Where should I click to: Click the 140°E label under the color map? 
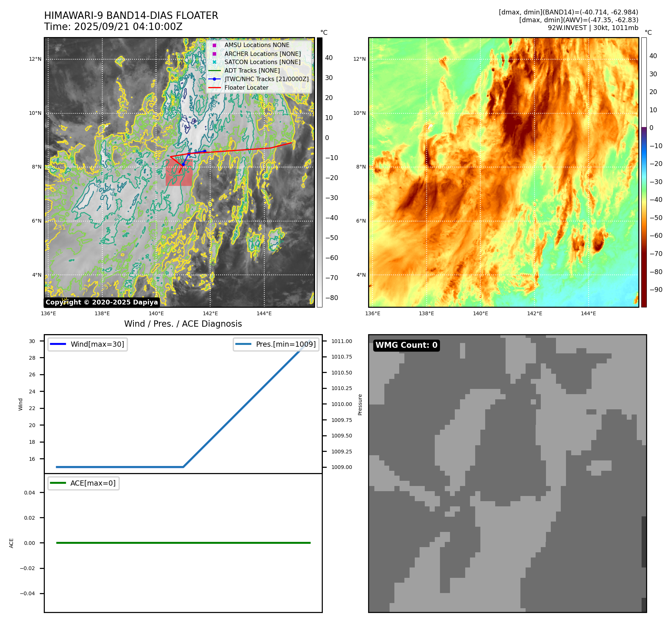[x=480, y=313]
